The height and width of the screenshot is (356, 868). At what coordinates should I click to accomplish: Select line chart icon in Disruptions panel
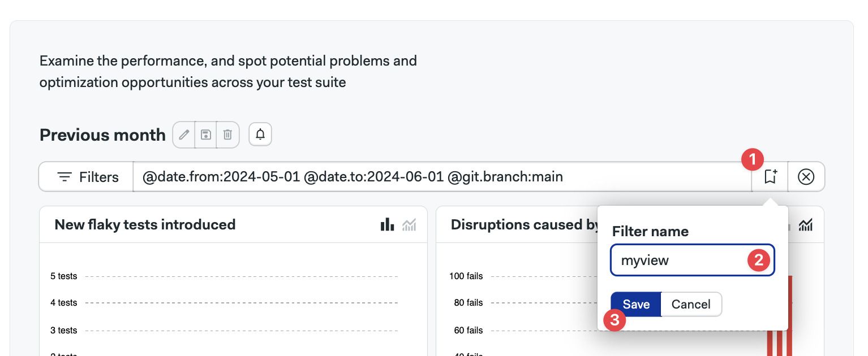point(806,225)
